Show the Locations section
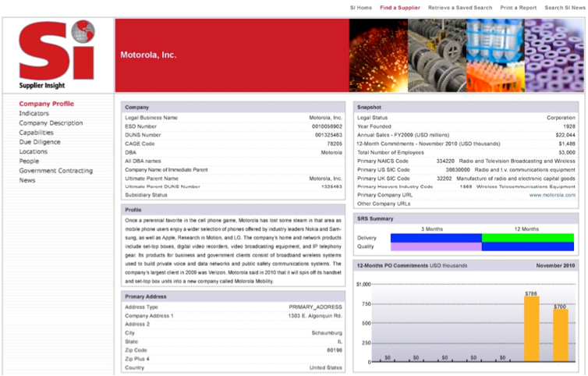 point(33,151)
